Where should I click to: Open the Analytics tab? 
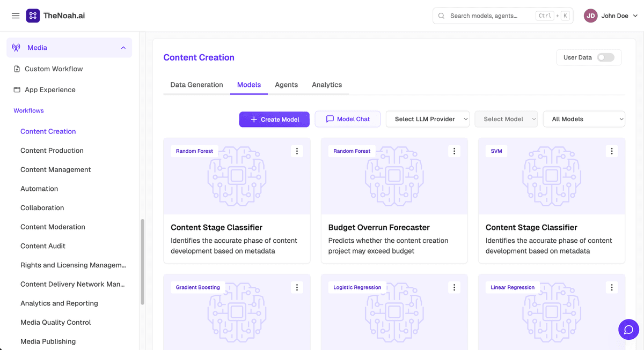327,85
